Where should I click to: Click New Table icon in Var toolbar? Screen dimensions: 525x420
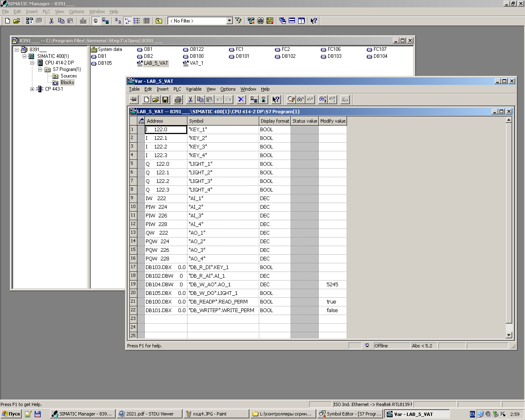click(146, 100)
